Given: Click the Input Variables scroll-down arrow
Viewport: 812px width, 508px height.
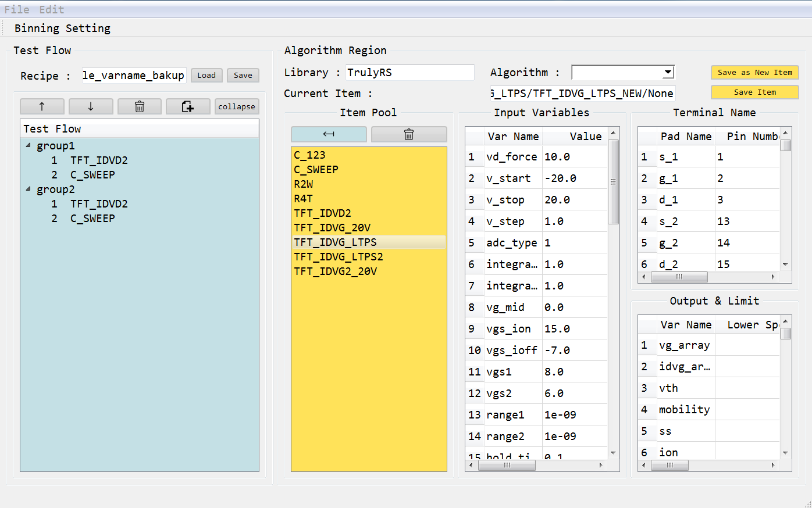Looking at the screenshot, I should tap(613, 453).
